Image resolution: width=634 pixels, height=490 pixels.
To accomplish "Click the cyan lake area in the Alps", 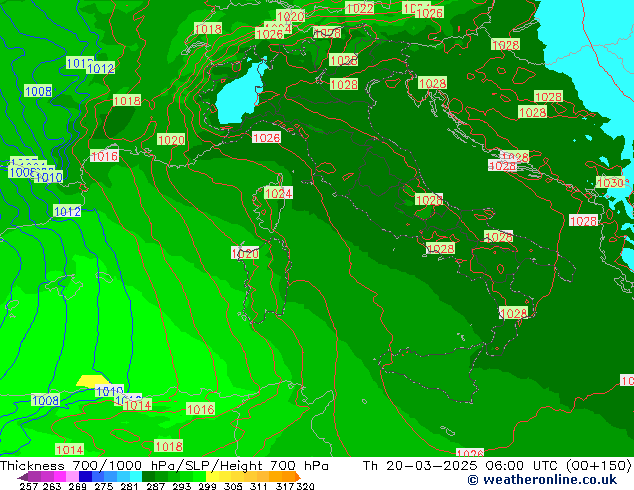I will [239, 93].
